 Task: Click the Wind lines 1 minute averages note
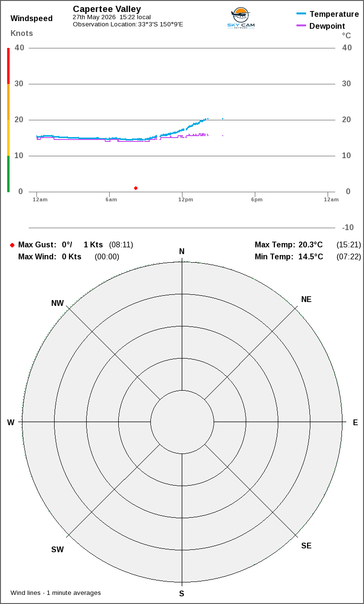point(56,593)
